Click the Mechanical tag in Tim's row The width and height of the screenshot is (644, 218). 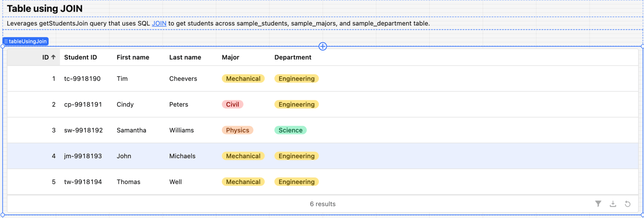(x=243, y=79)
